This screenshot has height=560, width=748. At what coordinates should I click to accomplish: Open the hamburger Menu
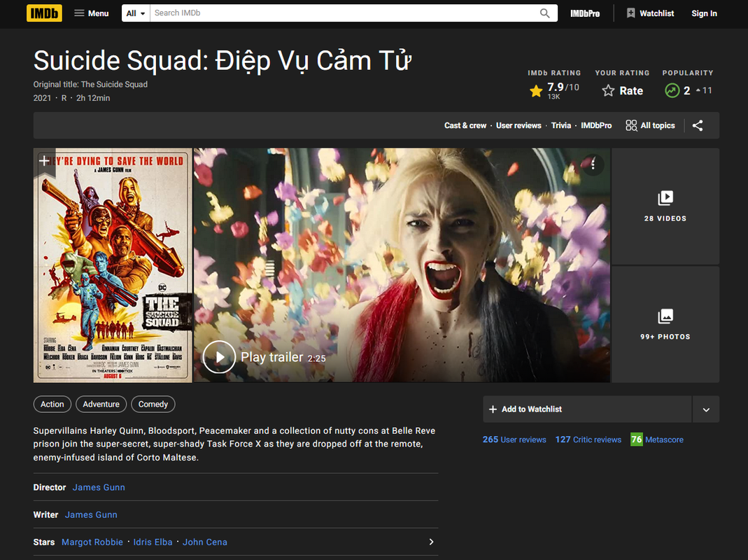click(92, 13)
